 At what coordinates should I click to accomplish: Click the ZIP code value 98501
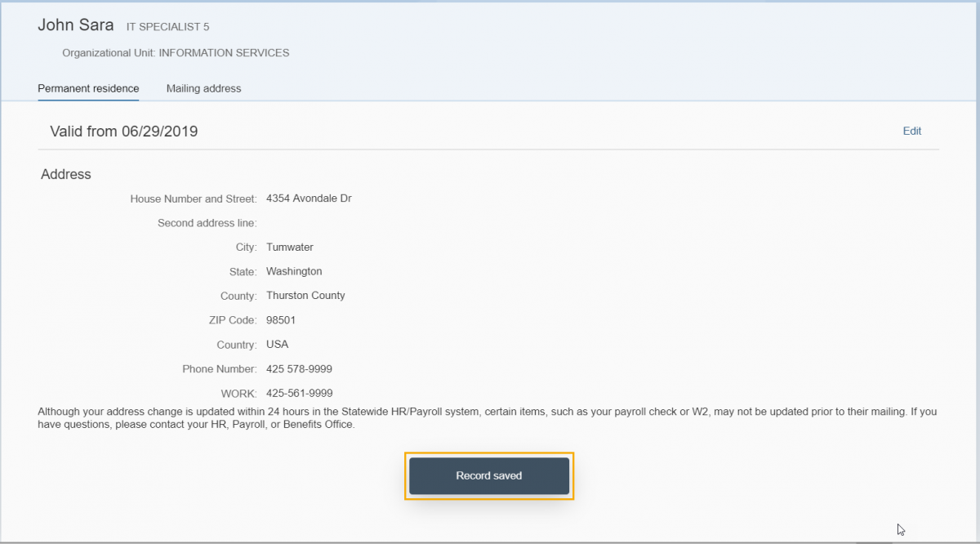point(281,320)
